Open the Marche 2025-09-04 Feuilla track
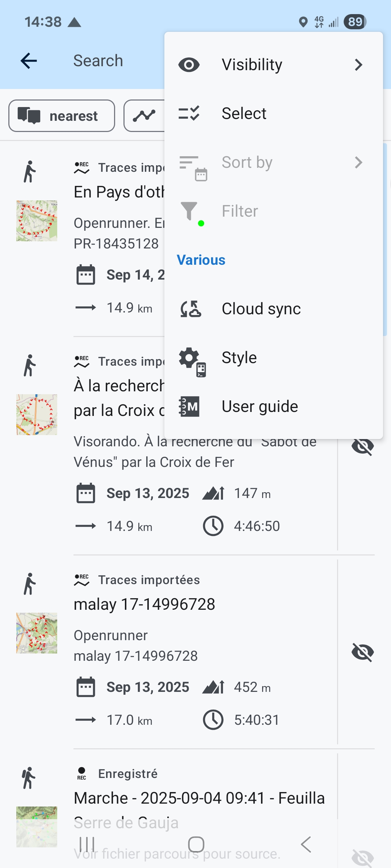Screen dimensions: 391x868 [199, 798]
